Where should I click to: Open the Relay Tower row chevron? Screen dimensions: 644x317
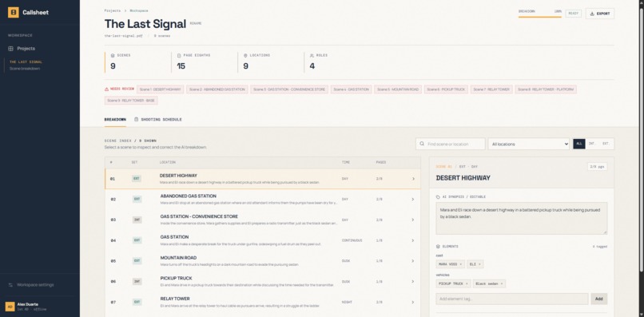pyautogui.click(x=413, y=302)
